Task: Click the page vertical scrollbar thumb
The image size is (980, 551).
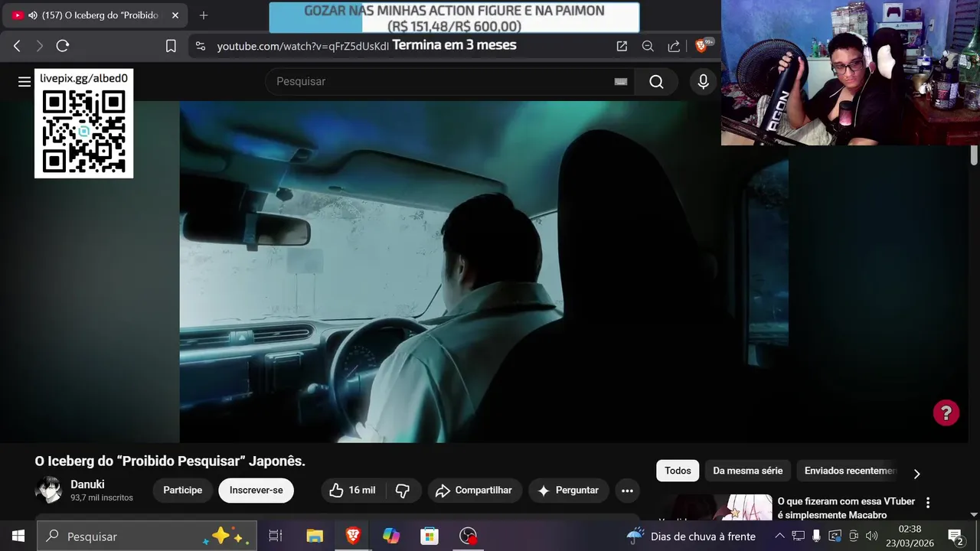Action: point(974,155)
